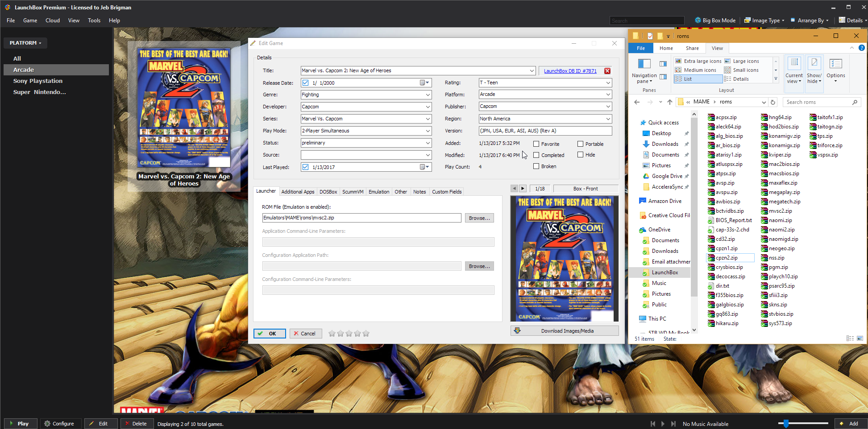Click the Cancel button

306,334
